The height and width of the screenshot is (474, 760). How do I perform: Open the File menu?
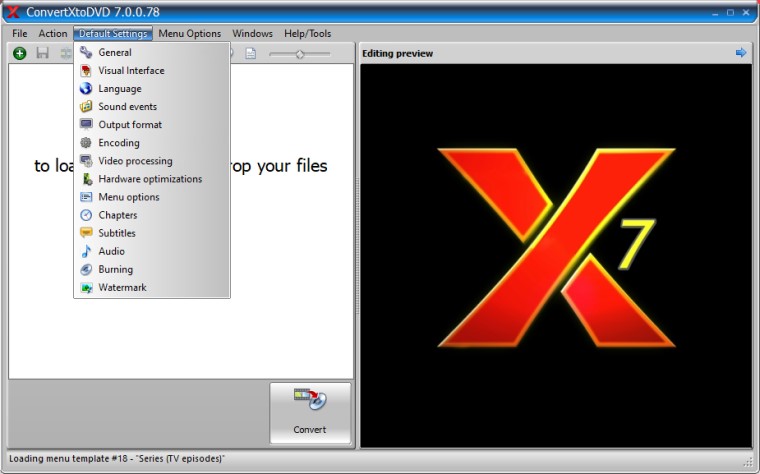pos(20,33)
